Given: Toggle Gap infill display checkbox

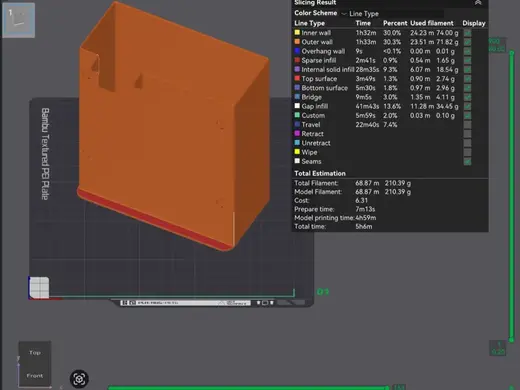Looking at the screenshot, I should 467,106.
